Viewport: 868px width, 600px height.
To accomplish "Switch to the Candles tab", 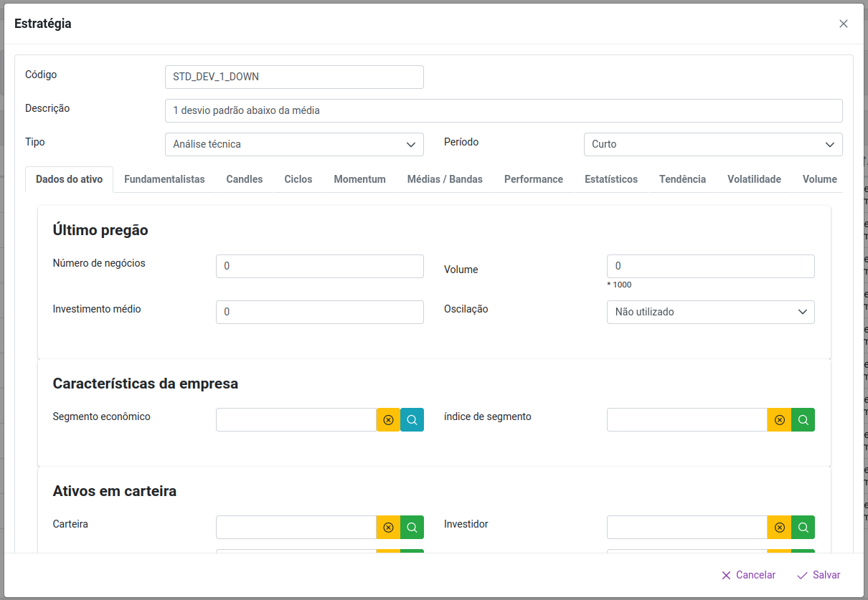I will [x=244, y=179].
